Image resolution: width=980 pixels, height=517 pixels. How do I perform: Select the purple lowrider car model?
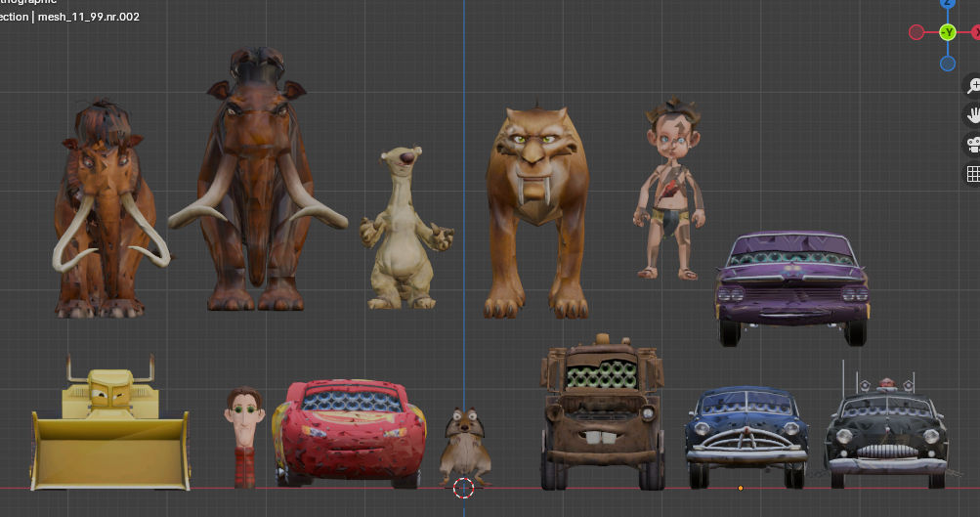[x=791, y=288]
